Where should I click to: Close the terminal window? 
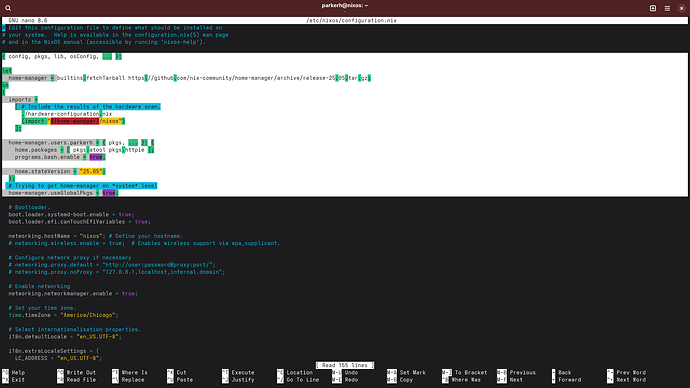point(682,8)
